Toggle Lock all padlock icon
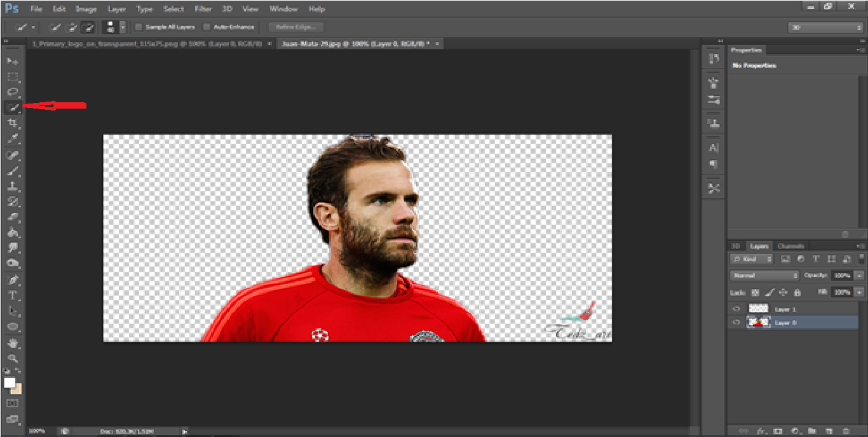This screenshot has width=868, height=437. (797, 293)
